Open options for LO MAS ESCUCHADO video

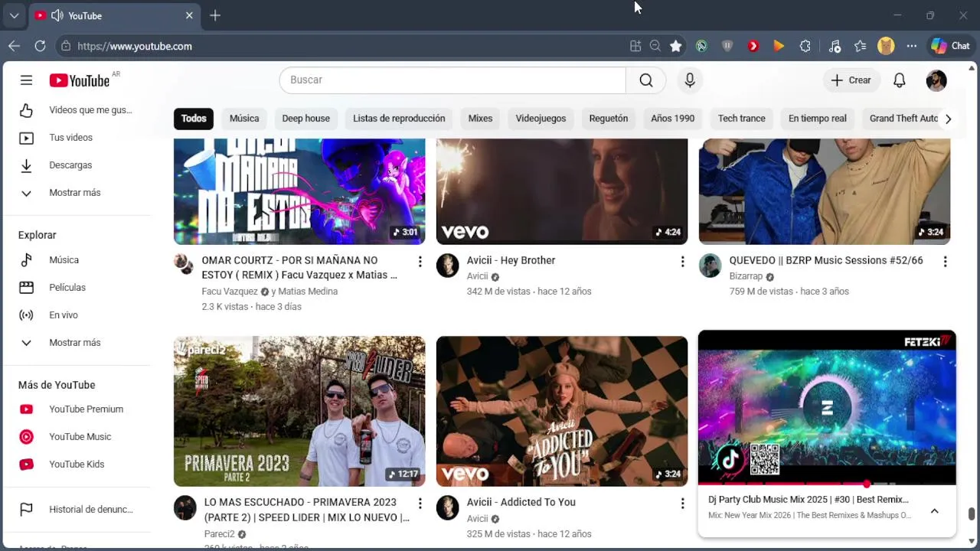click(420, 504)
